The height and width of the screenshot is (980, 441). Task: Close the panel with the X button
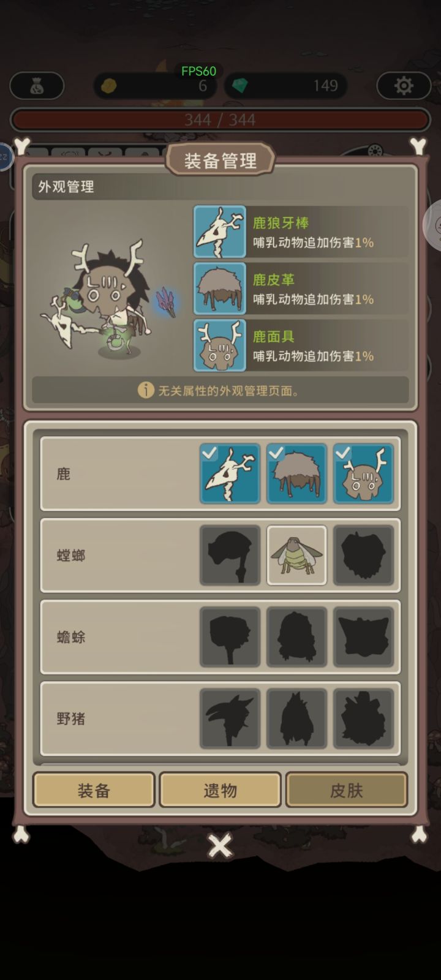(220, 846)
